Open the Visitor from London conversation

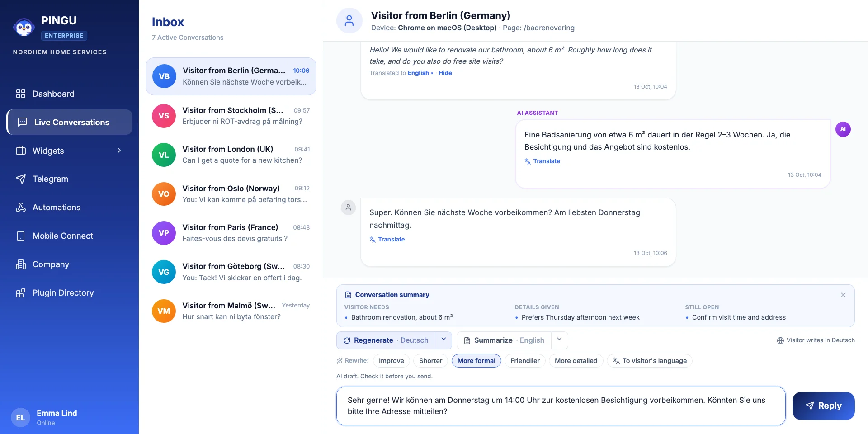[231, 155]
